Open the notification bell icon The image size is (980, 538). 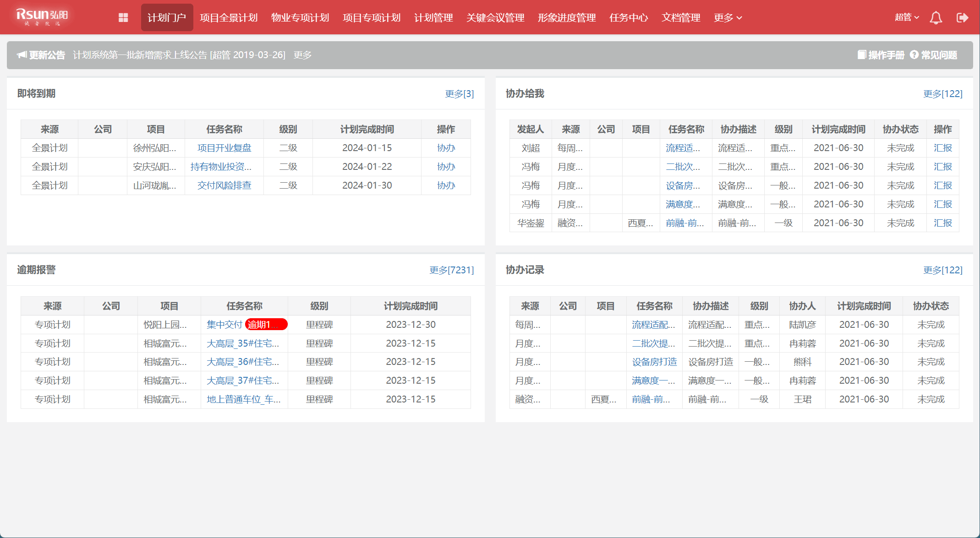[x=936, y=17]
